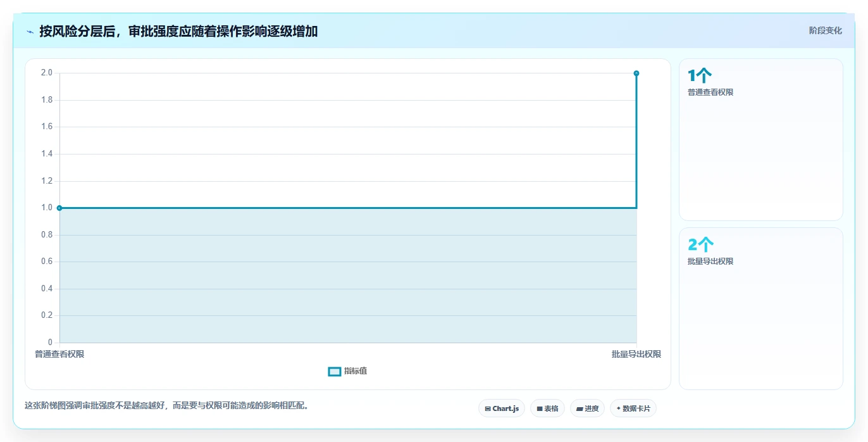This screenshot has width=868, height=442.
Task: Click the footnote text about 阶梯图
Action: [168, 405]
